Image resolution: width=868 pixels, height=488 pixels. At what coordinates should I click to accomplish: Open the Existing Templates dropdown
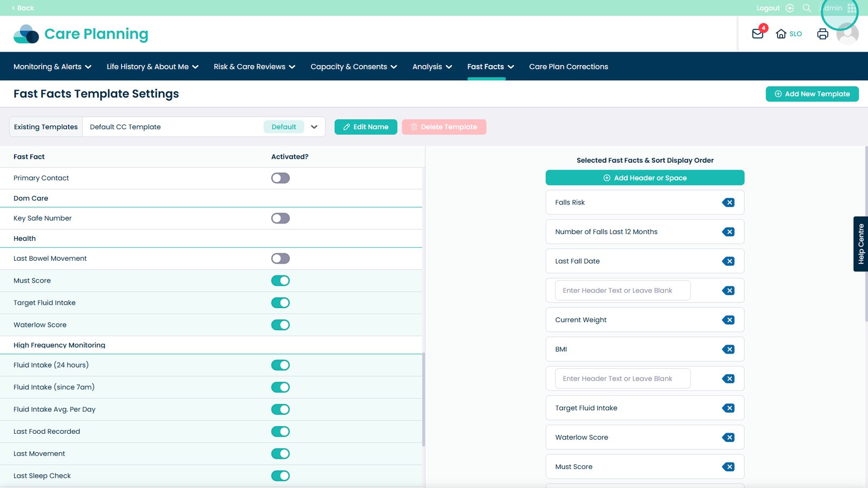point(314,127)
